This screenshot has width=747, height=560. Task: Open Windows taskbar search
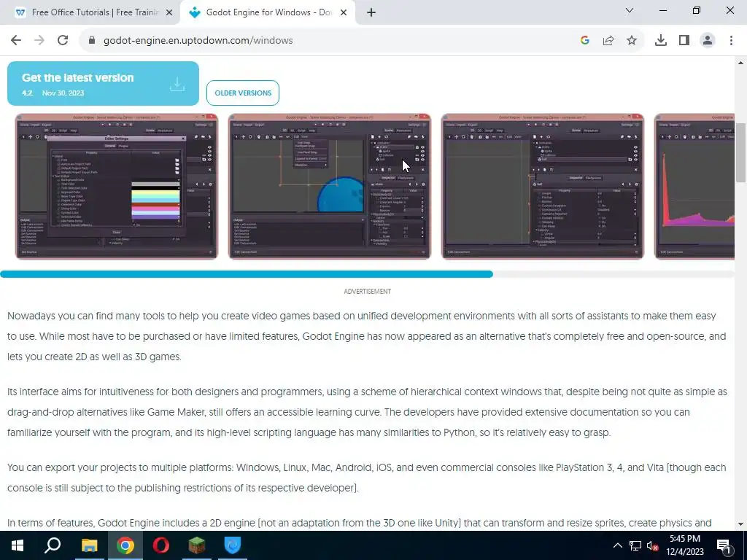click(x=53, y=545)
